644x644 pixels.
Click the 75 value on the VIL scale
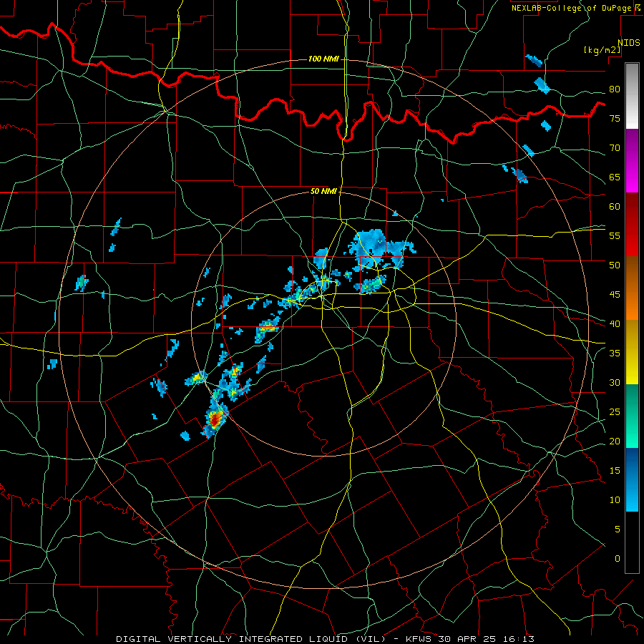(x=615, y=119)
